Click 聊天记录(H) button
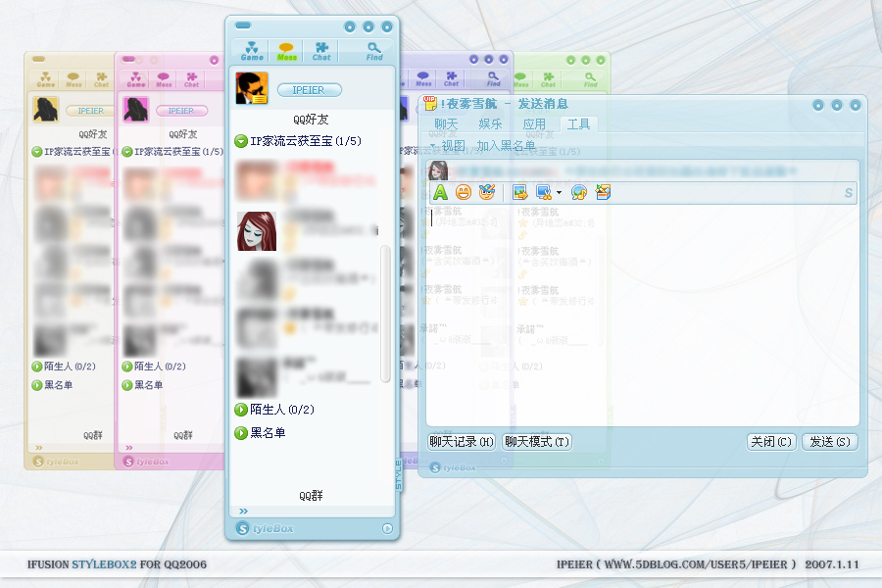The height and width of the screenshot is (588, 882). (x=462, y=442)
